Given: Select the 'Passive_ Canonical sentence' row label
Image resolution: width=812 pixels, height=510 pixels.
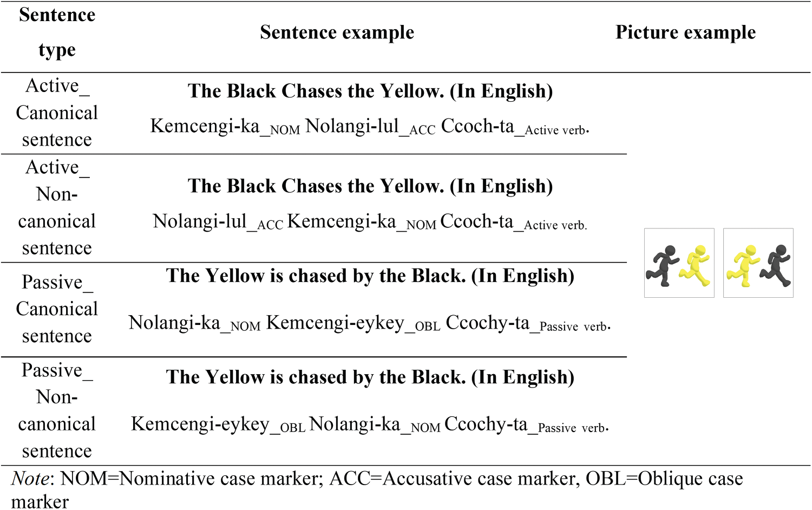Looking at the screenshot, I should [57, 309].
